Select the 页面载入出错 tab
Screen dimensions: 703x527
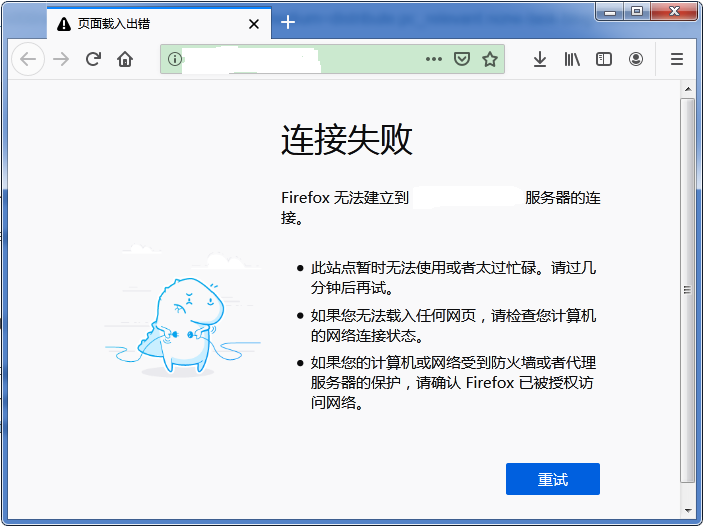(x=159, y=23)
